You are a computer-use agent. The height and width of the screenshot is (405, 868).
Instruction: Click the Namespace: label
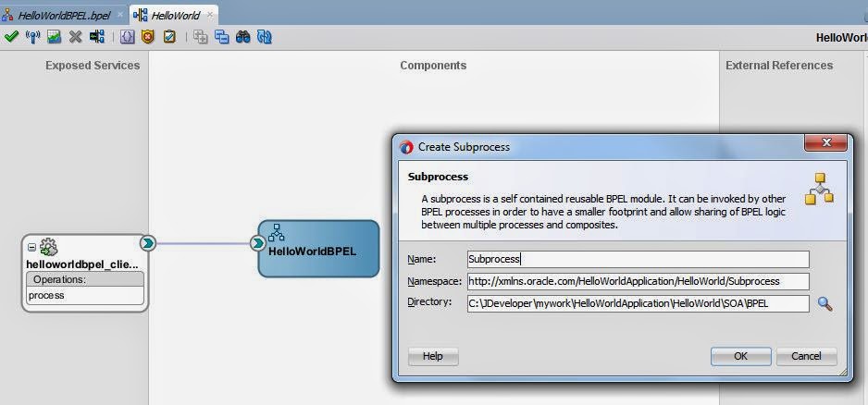(435, 281)
